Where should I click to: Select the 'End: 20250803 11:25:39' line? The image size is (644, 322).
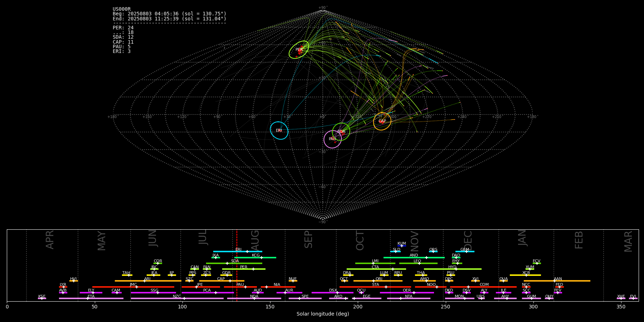click(x=170, y=19)
